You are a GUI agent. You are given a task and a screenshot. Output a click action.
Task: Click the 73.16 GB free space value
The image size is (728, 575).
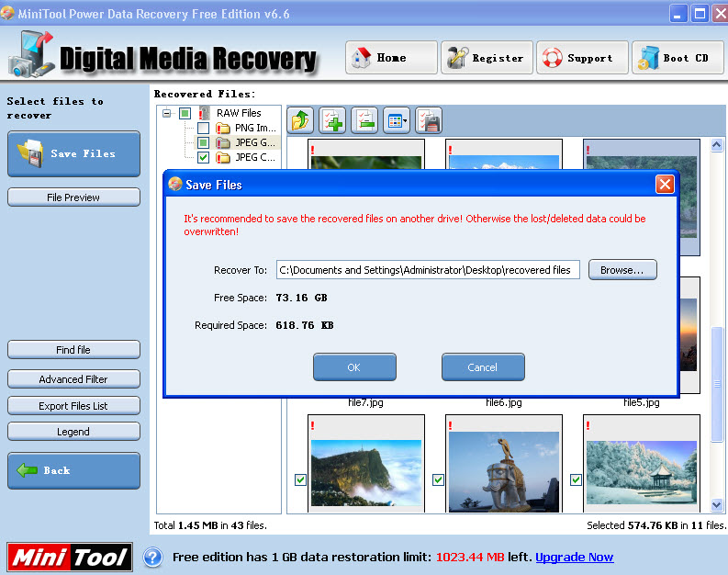(301, 298)
